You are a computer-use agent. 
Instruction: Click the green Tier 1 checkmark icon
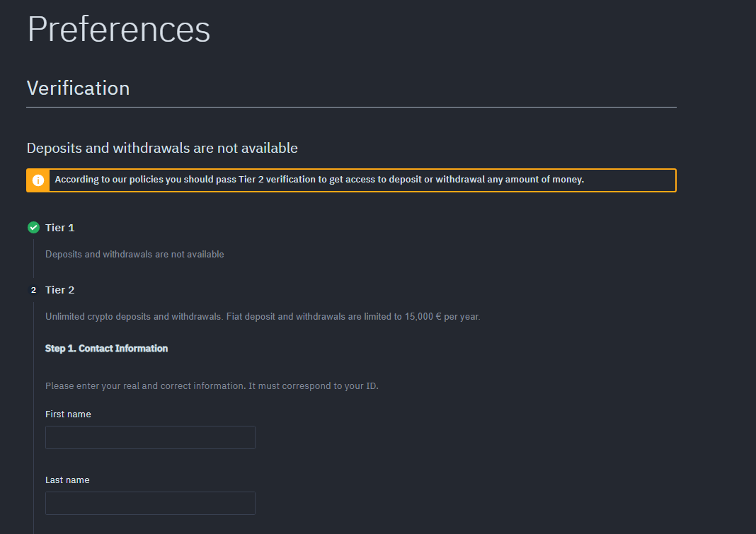[x=33, y=228]
